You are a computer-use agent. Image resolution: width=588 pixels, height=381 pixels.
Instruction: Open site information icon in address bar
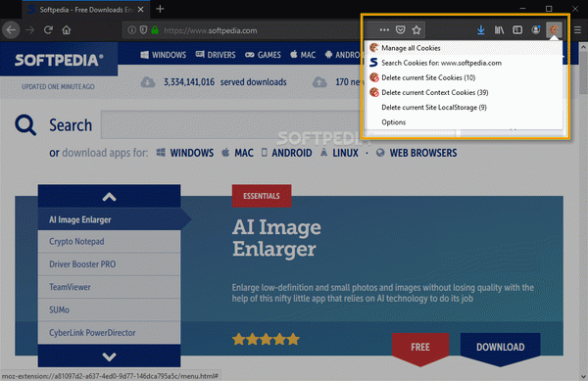[x=131, y=30]
